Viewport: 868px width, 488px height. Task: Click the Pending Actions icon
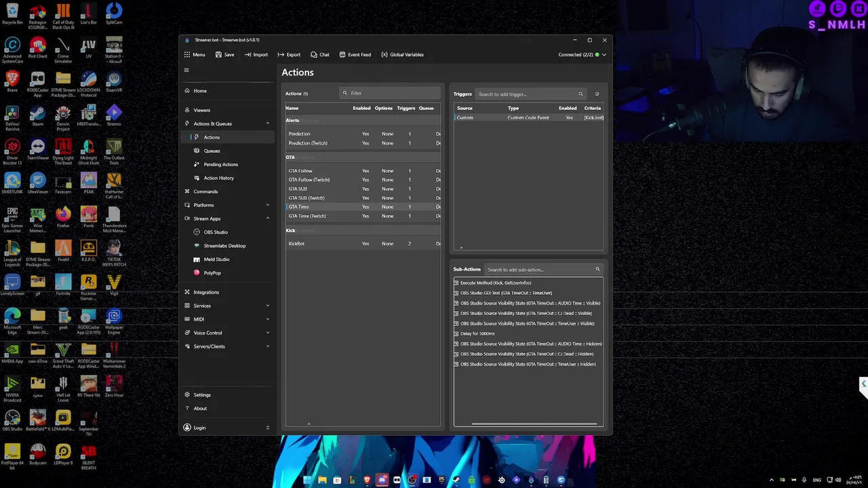pyautogui.click(x=197, y=164)
